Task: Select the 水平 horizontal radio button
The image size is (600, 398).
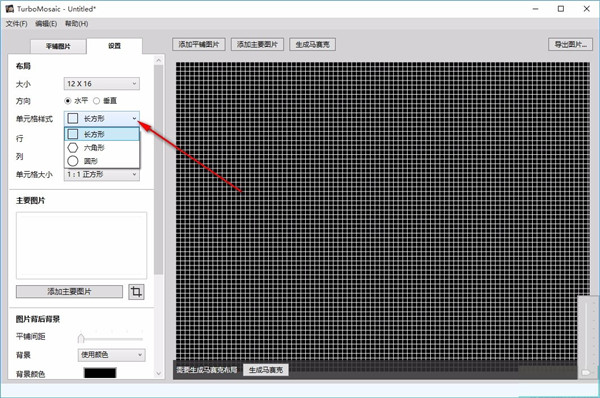Action: [68, 101]
